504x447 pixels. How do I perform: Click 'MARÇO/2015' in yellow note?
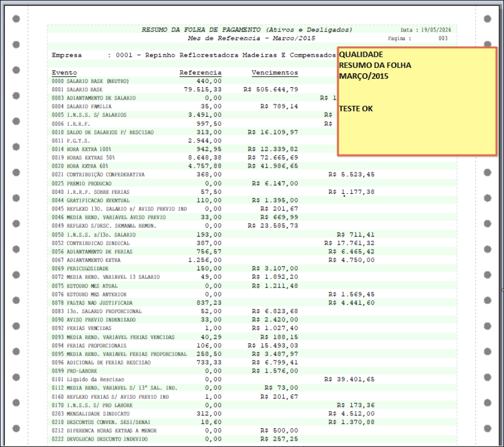pyautogui.click(x=364, y=76)
